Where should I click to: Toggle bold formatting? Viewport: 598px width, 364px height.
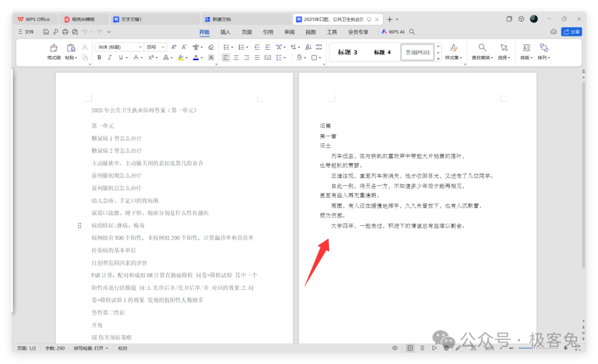99,58
